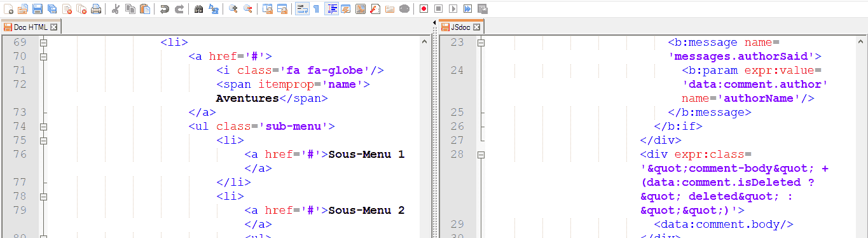Collapse fold at line 78
The width and height of the screenshot is (868, 238).
(x=44, y=197)
